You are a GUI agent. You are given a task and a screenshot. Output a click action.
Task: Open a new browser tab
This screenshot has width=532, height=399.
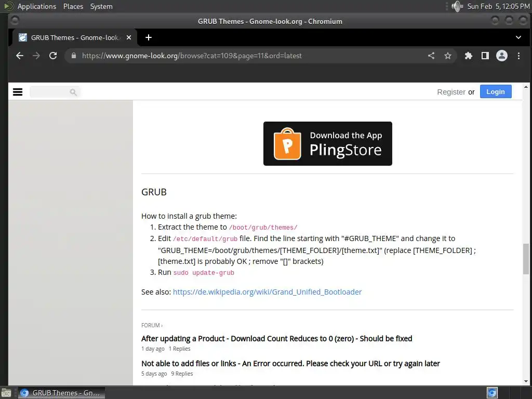tap(149, 37)
